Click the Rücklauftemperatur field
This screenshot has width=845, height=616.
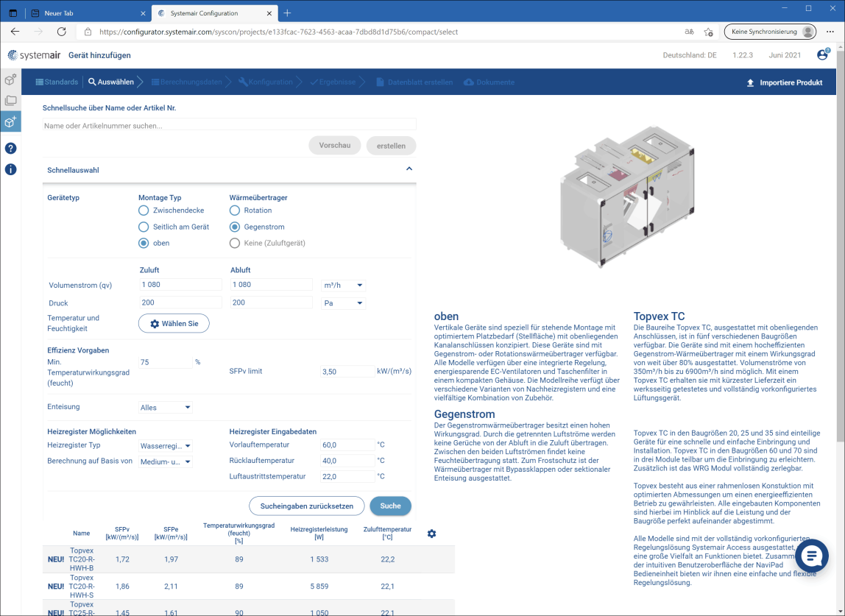pyautogui.click(x=347, y=461)
